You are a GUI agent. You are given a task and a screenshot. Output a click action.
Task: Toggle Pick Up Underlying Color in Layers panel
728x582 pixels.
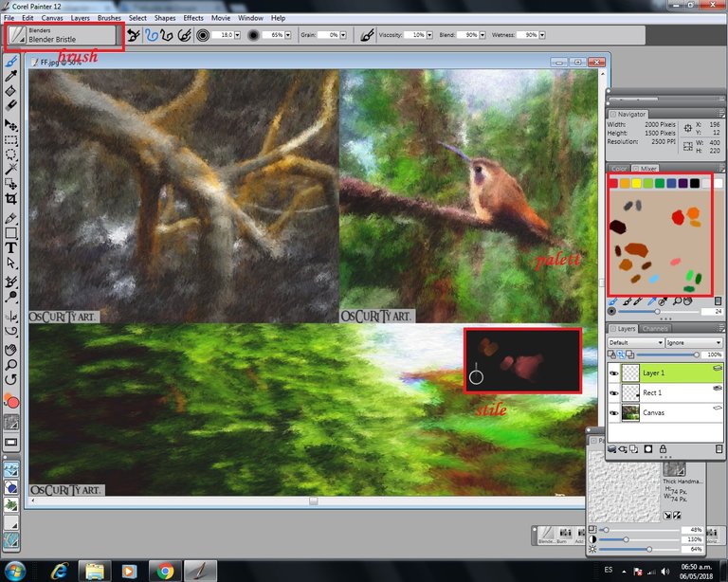click(x=621, y=355)
